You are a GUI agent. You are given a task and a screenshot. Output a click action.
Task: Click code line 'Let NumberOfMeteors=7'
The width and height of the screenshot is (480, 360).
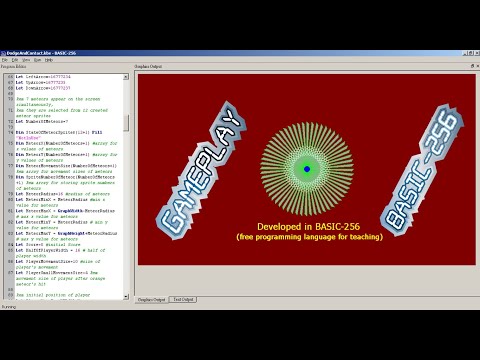[x=42, y=122]
